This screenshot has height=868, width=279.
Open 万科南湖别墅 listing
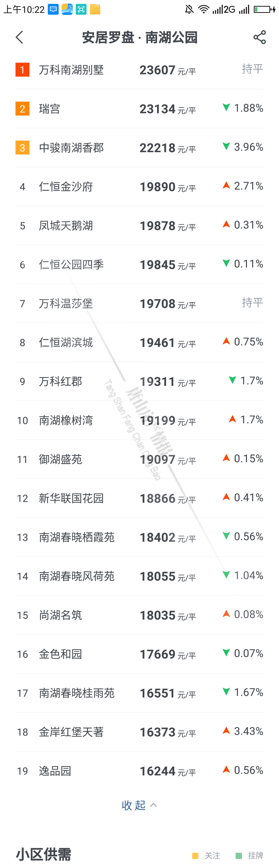(x=71, y=70)
